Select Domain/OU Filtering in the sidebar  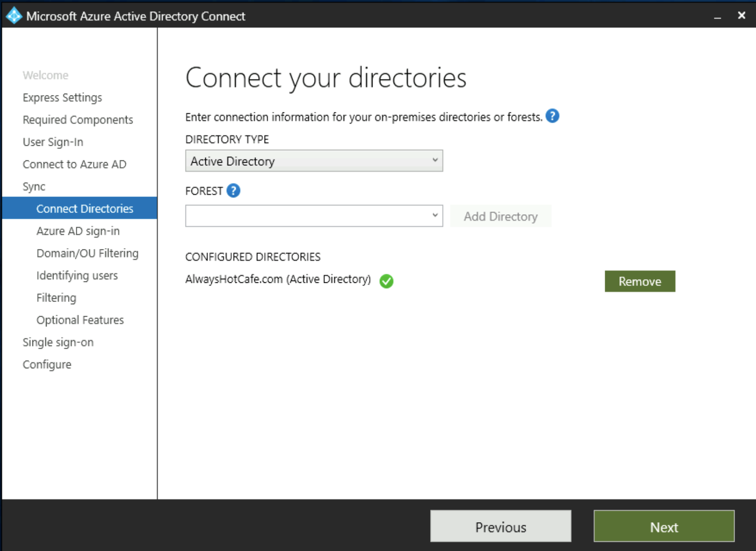pyautogui.click(x=88, y=253)
